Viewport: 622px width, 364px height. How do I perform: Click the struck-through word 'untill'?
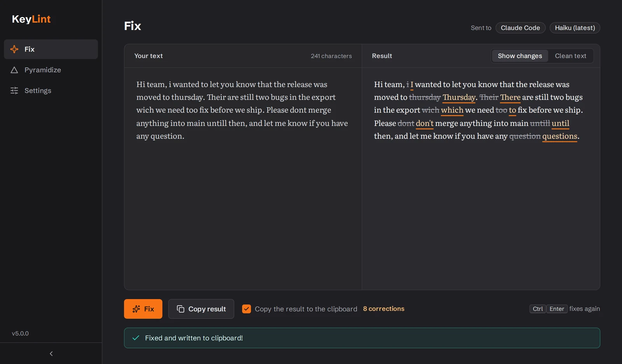(540, 124)
